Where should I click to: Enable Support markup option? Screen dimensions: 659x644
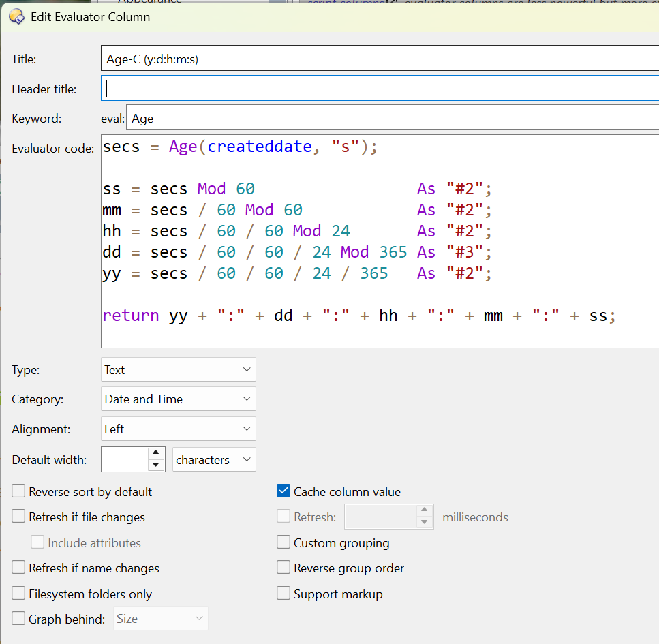283,594
